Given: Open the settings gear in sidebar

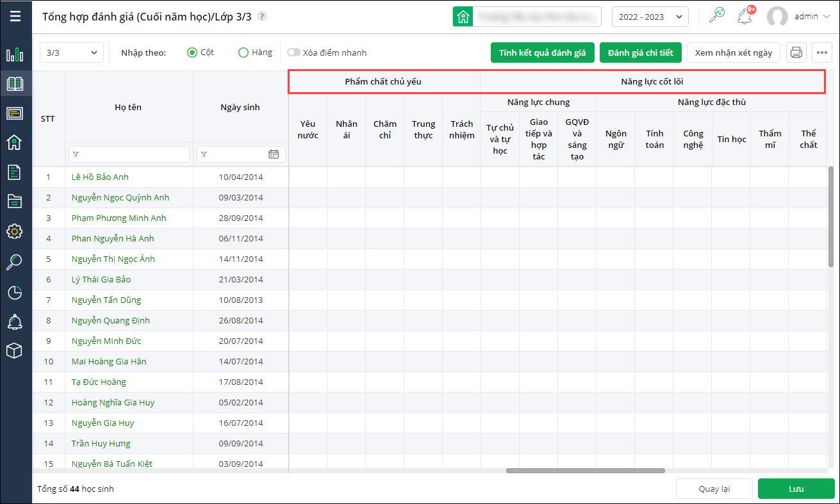Looking at the screenshot, I should [x=15, y=231].
